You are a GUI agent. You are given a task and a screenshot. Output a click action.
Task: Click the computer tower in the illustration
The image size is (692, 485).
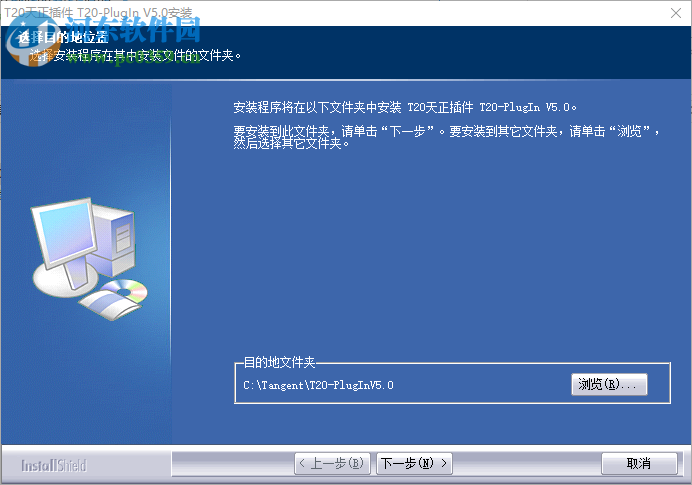click(116, 241)
